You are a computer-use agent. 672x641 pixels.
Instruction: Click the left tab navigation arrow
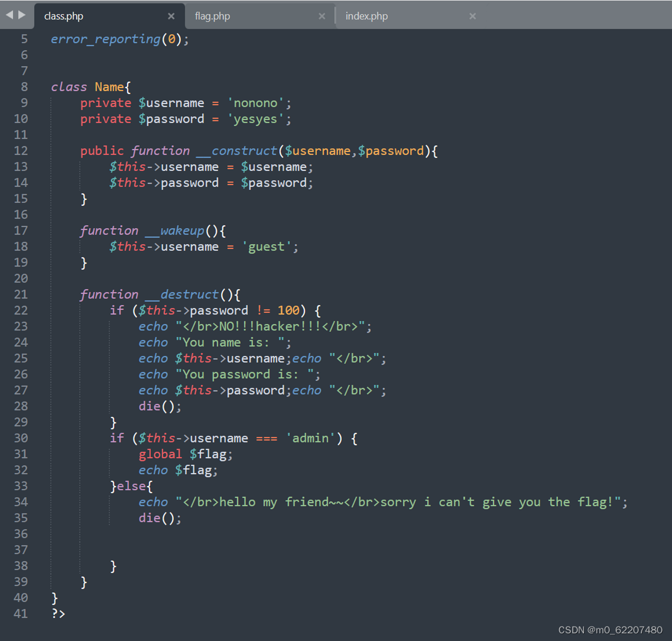point(9,15)
